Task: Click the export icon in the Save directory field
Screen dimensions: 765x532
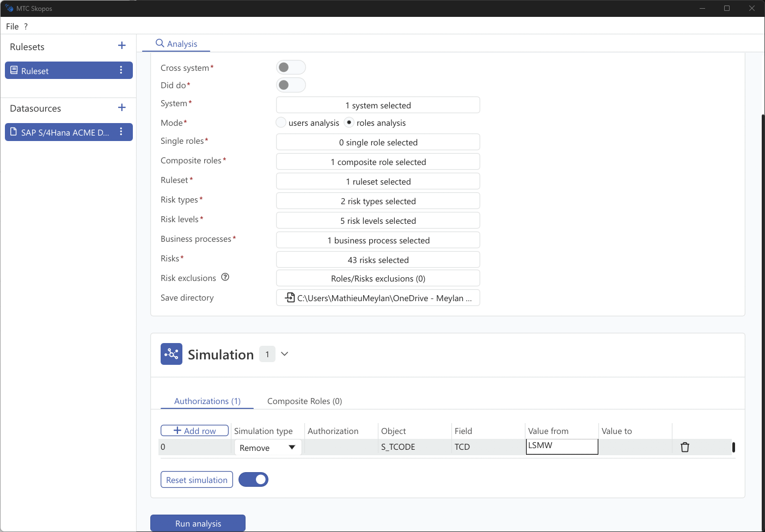Action: click(x=289, y=297)
